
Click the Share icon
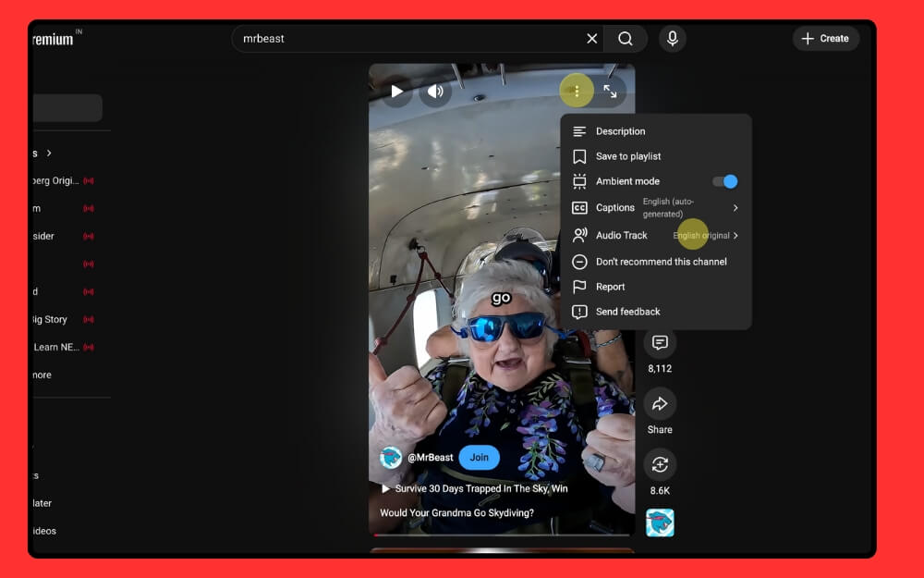660,403
